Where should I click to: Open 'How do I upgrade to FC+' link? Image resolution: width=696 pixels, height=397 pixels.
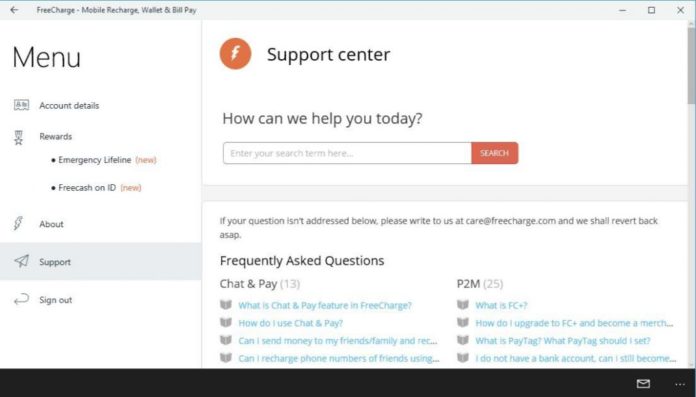click(x=574, y=323)
